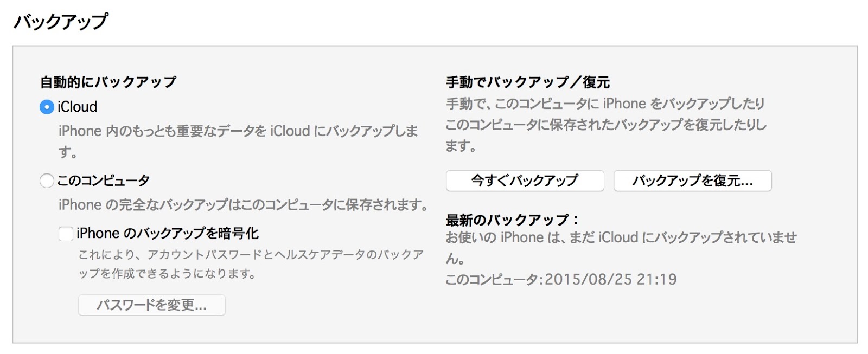
Task: Click the encryption description mentioning ヘルスケアデータ
Action: (x=251, y=264)
